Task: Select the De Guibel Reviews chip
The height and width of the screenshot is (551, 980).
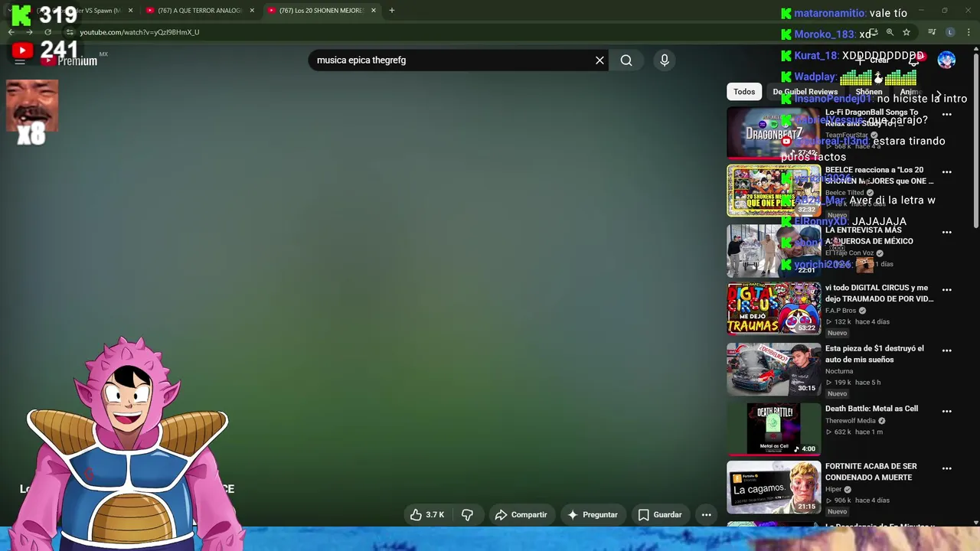Action: [x=805, y=92]
